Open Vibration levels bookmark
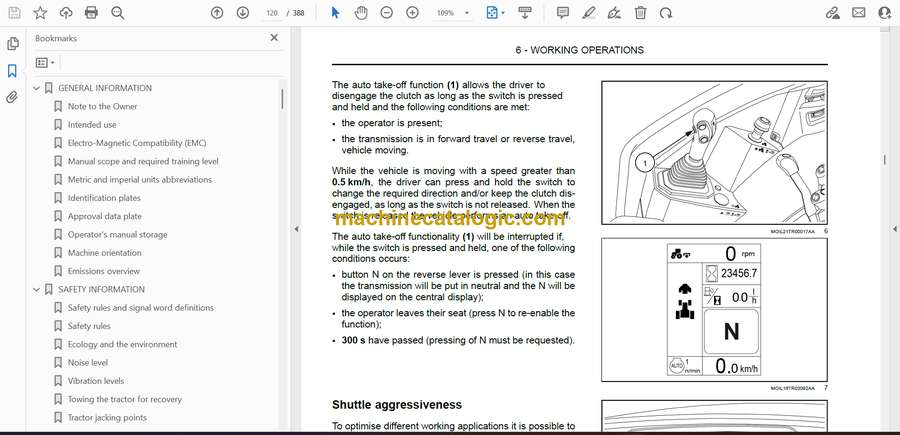 [x=96, y=381]
